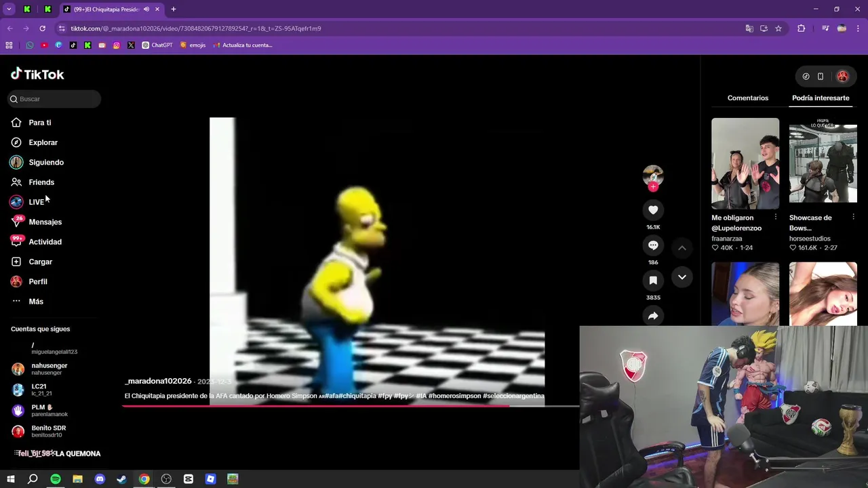Screen dimensions: 868x488
Task: Open the comments bubble icon showing 186
Action: (653, 245)
